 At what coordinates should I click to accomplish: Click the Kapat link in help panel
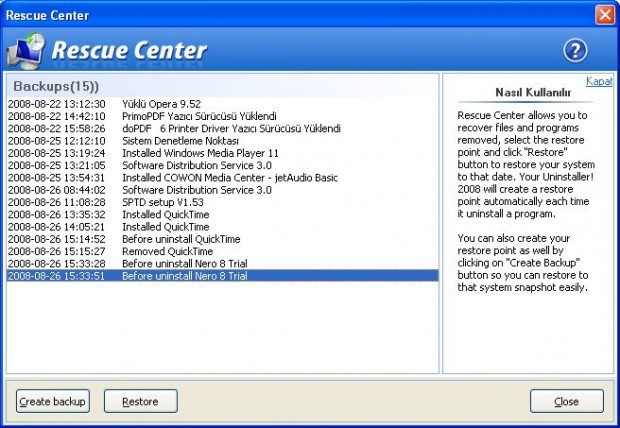tap(599, 81)
